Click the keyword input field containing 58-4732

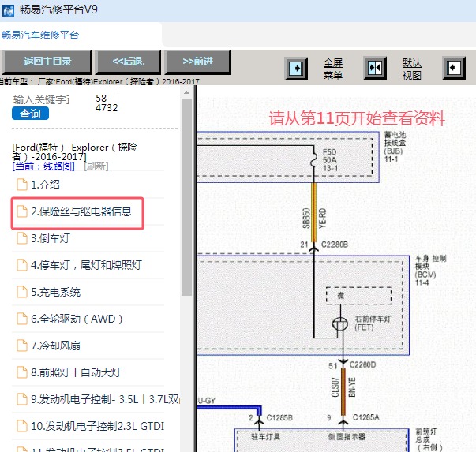click(107, 103)
